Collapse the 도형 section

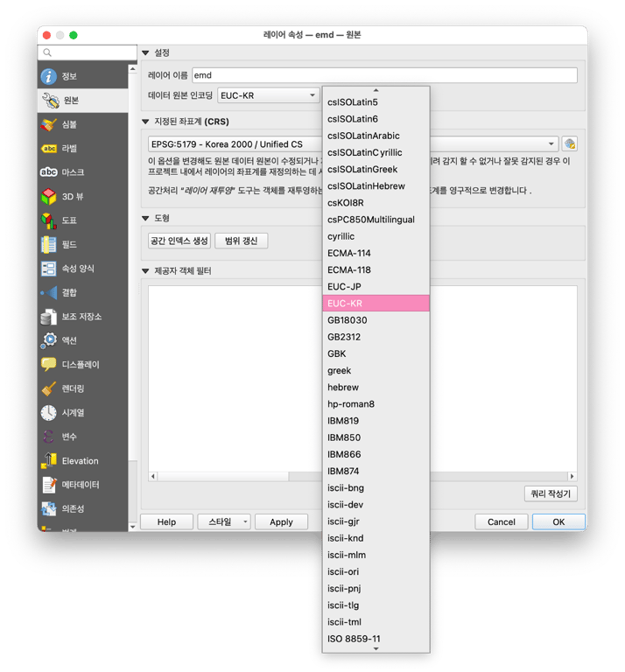145,218
